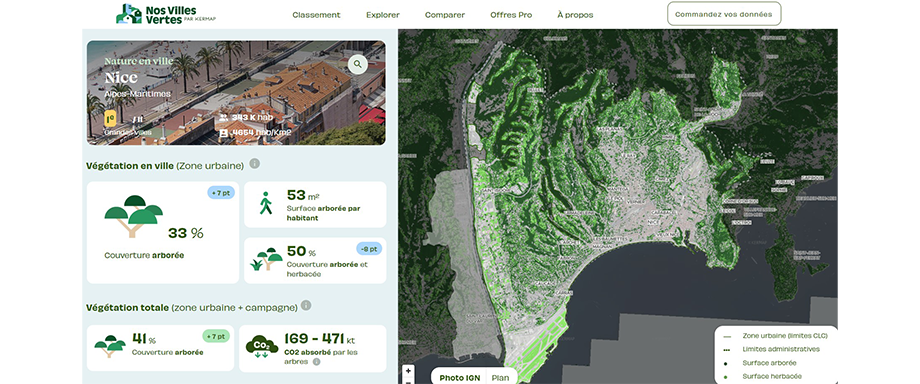
Task: Switch map to Plan view
Action: [x=500, y=378]
